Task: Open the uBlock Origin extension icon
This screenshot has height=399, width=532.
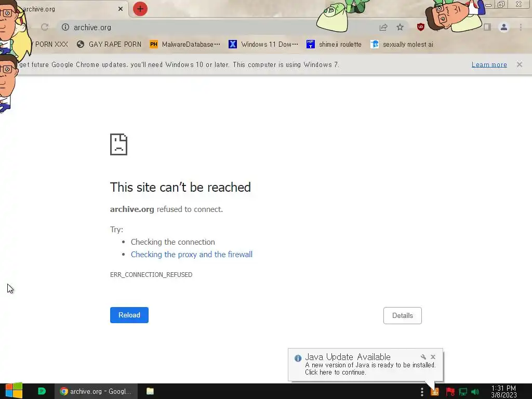Action: 421,27
